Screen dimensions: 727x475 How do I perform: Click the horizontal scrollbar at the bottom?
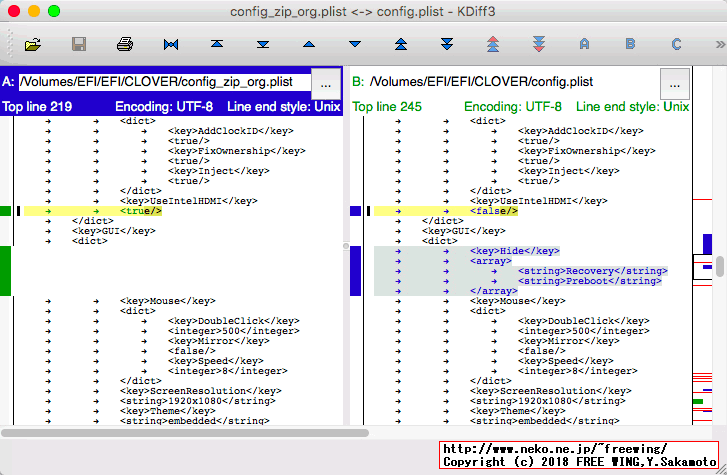pos(185,433)
